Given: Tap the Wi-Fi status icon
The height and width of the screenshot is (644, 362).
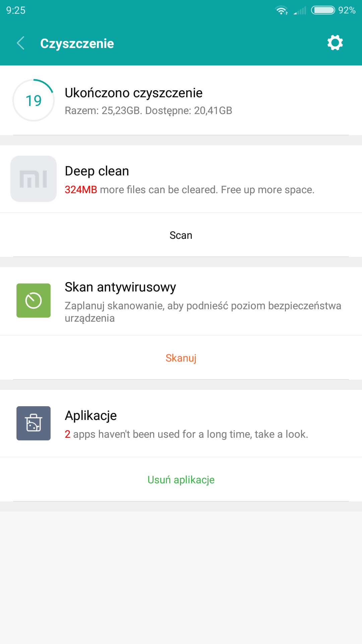Looking at the screenshot, I should coord(282,10).
